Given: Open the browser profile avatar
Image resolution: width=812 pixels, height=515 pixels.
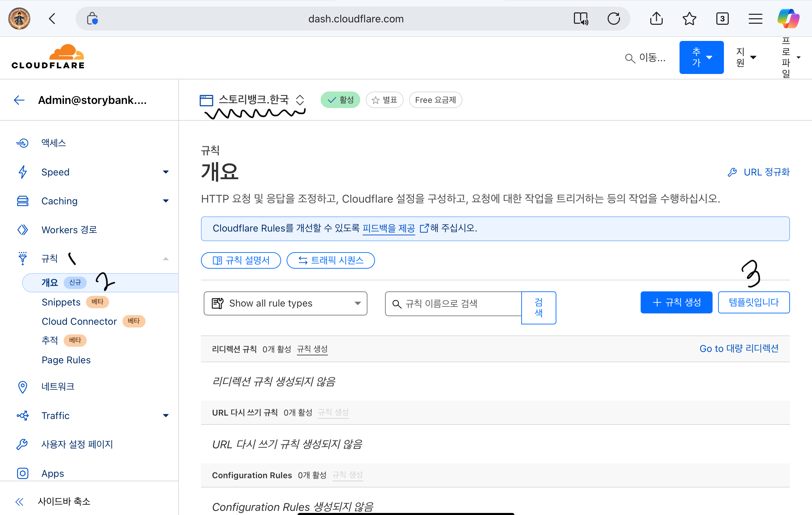Looking at the screenshot, I should 19,19.
